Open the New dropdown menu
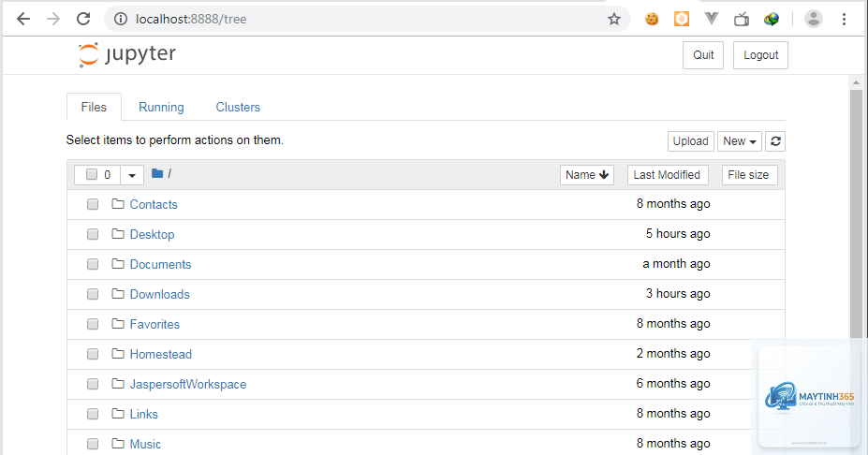This screenshot has height=455, width=868. click(x=740, y=141)
